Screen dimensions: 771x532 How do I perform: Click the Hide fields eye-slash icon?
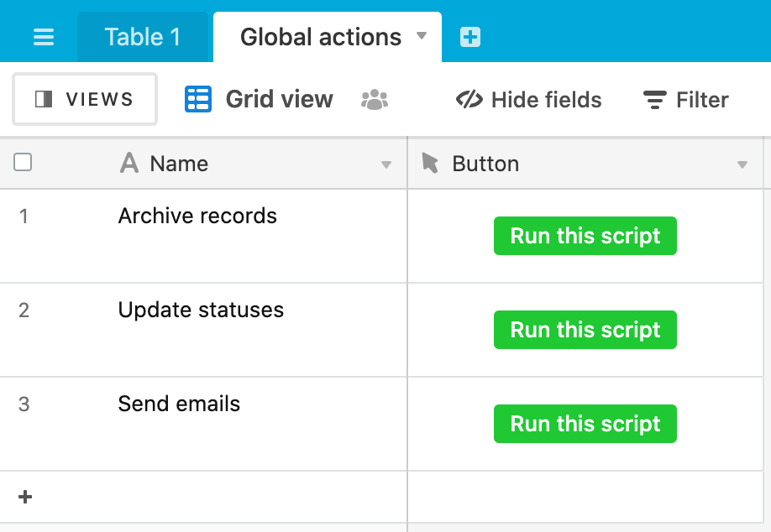pos(469,99)
